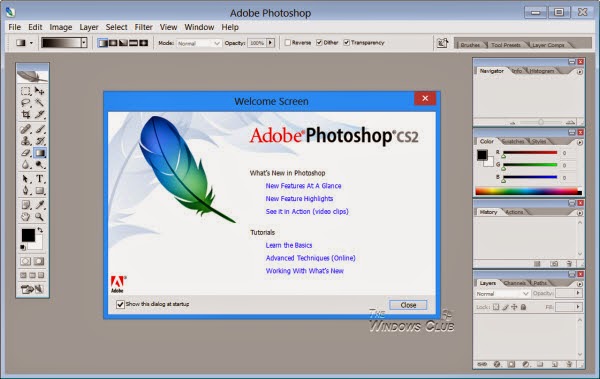Switch to the Actions tab

point(514,212)
